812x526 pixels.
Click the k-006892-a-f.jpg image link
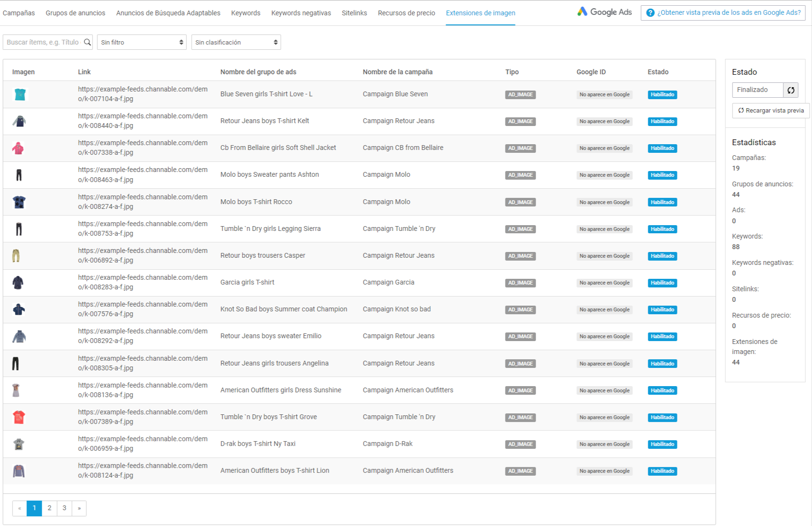click(143, 255)
